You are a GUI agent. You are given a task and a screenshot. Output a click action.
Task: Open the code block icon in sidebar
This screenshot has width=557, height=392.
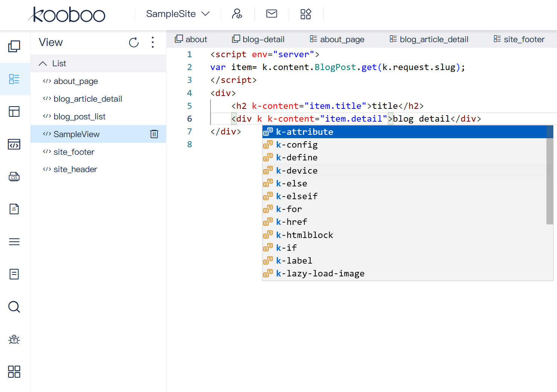point(14,144)
